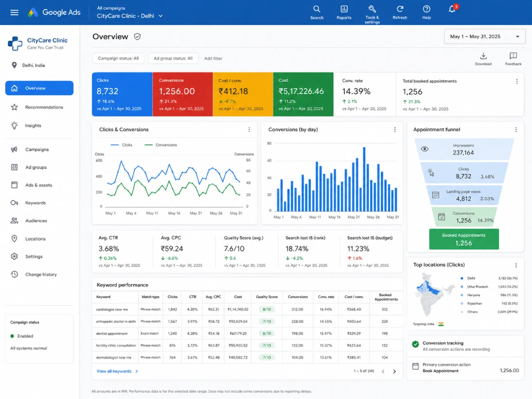Click the green Conversion tracking checkmark
Viewport: 532px width, 399px height.
tap(415, 344)
